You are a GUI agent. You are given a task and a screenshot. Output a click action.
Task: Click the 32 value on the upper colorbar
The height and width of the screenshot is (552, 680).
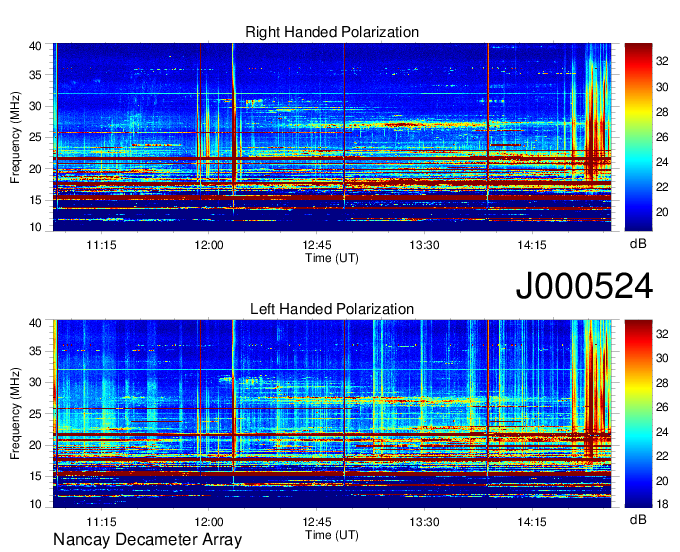pos(662,62)
